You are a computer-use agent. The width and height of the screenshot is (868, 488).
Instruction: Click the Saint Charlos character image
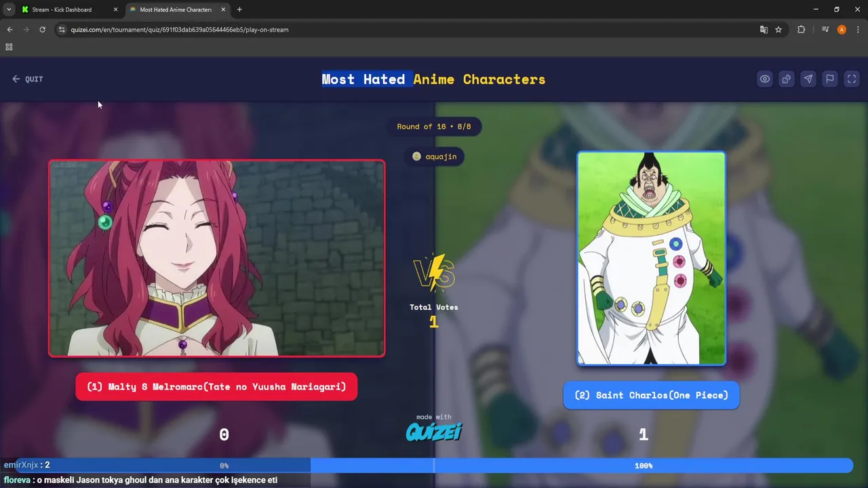point(651,258)
